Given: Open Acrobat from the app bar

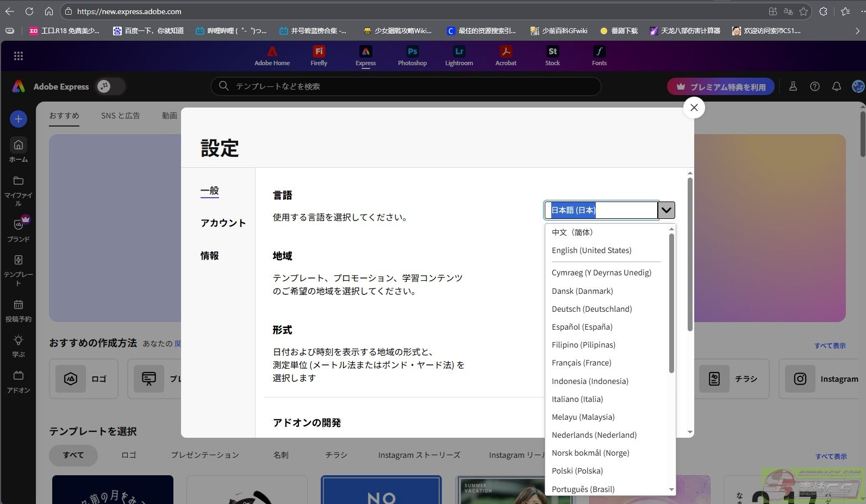Looking at the screenshot, I should tap(506, 55).
